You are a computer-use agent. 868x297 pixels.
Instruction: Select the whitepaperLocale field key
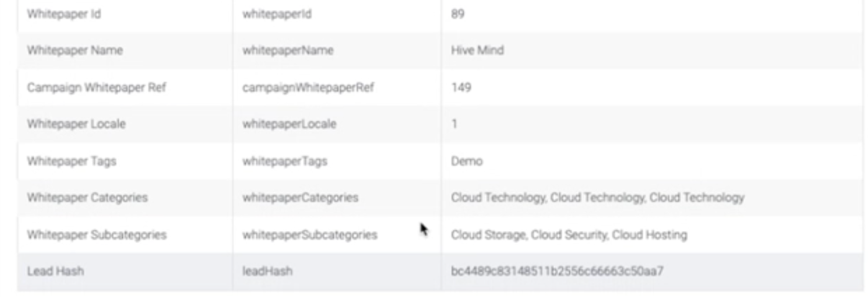(x=289, y=124)
